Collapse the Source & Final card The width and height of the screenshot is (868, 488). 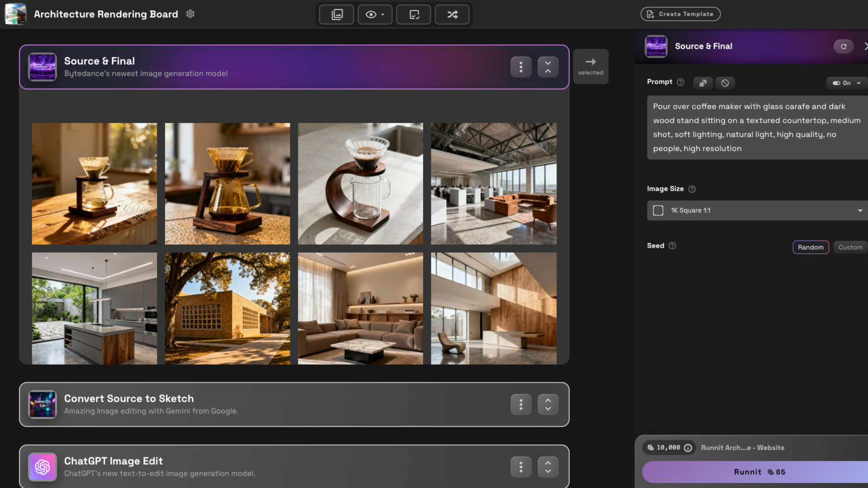tap(548, 67)
